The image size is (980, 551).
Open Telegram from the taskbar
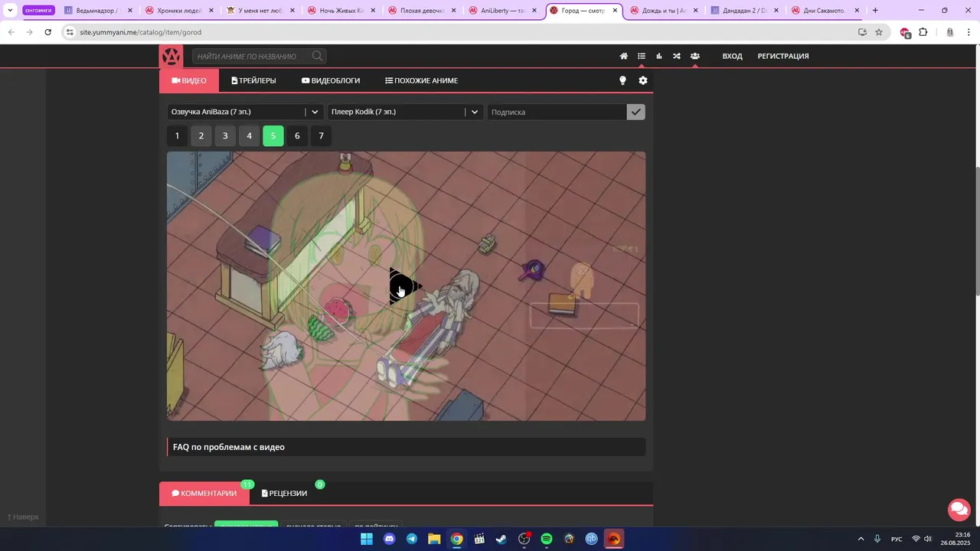click(412, 539)
